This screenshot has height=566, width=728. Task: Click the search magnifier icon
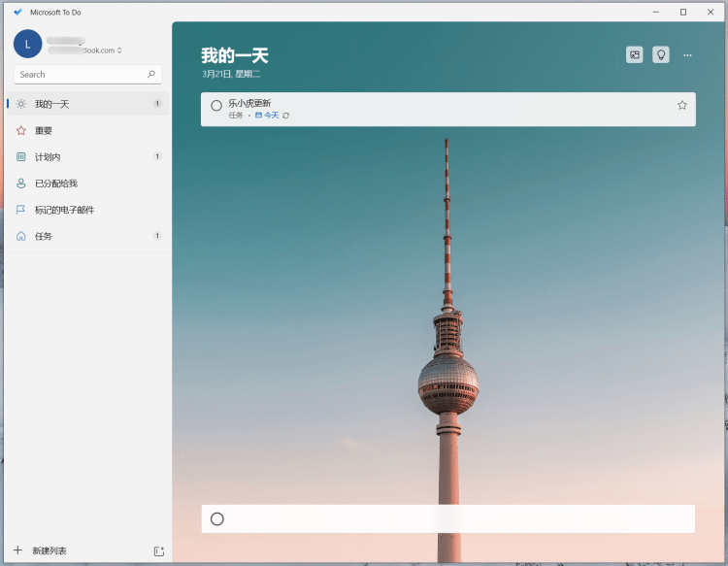point(151,75)
